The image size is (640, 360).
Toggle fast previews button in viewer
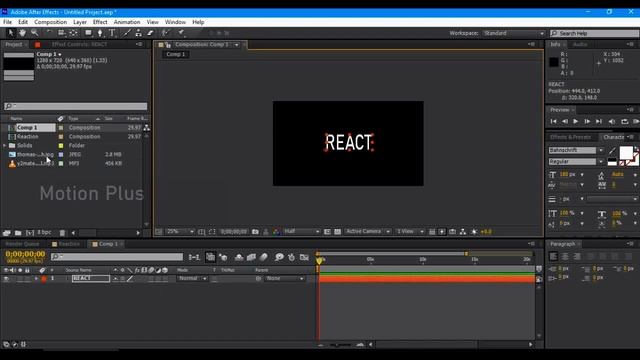point(442,232)
